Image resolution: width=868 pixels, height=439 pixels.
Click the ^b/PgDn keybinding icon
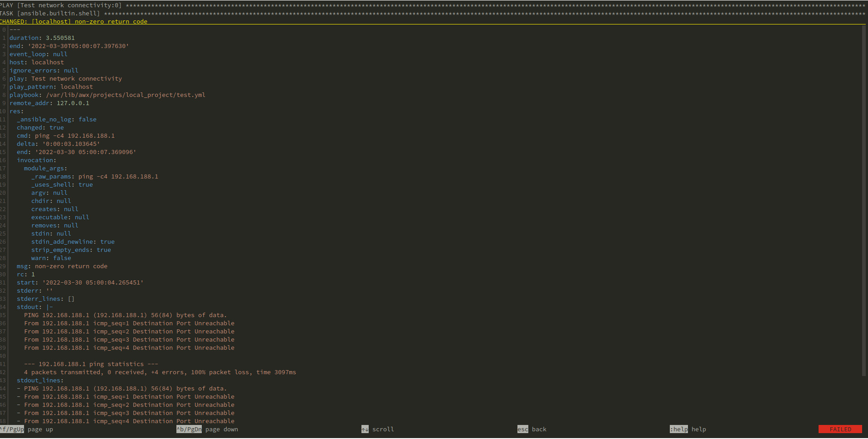tap(189, 429)
